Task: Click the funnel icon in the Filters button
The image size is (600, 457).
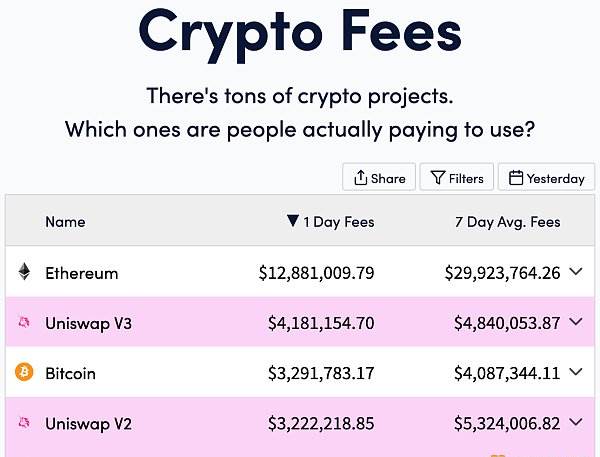Action: 438,178
